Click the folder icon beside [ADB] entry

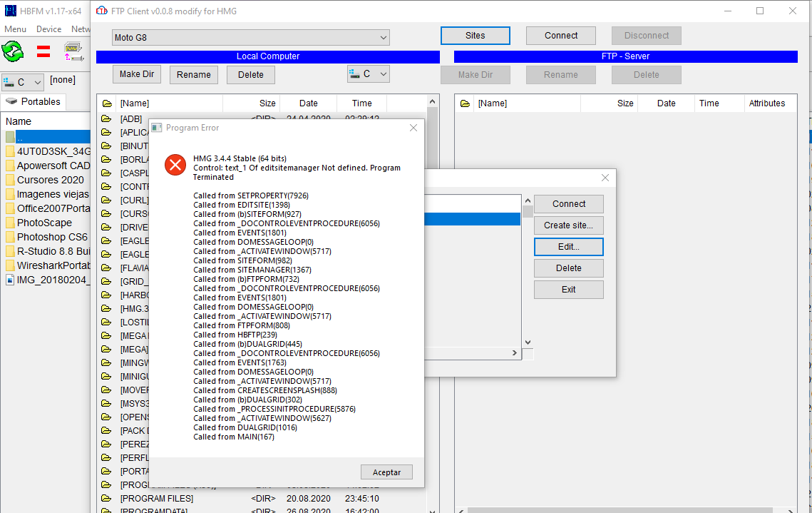[107, 119]
